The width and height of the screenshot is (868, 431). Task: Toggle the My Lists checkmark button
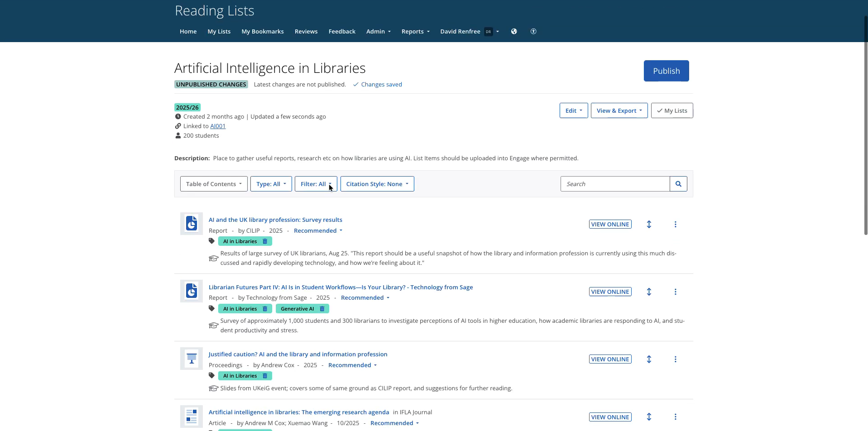[671, 110]
